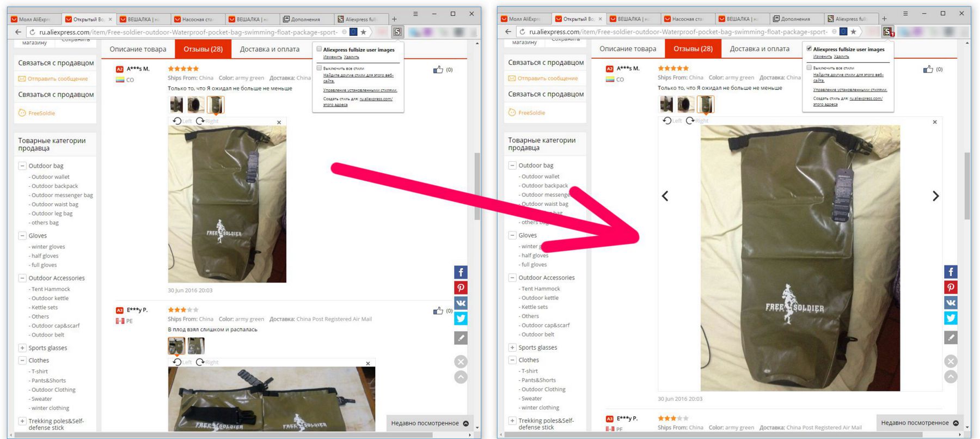This screenshot has width=980, height=439.
Task: Like the E***y P. review in left window
Action: pos(438,310)
